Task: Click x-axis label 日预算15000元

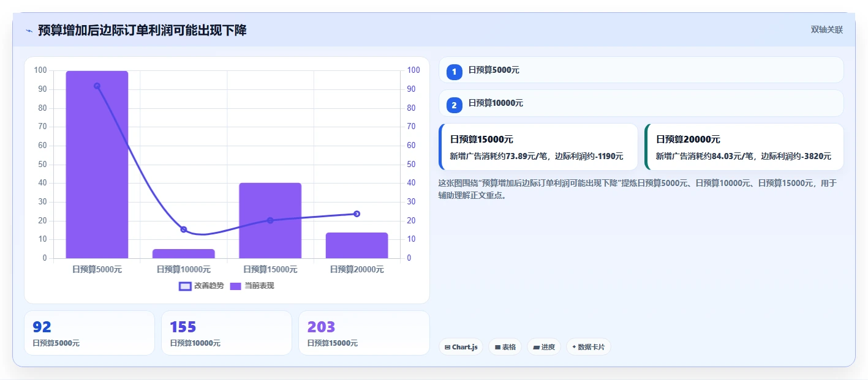Action: (x=270, y=269)
